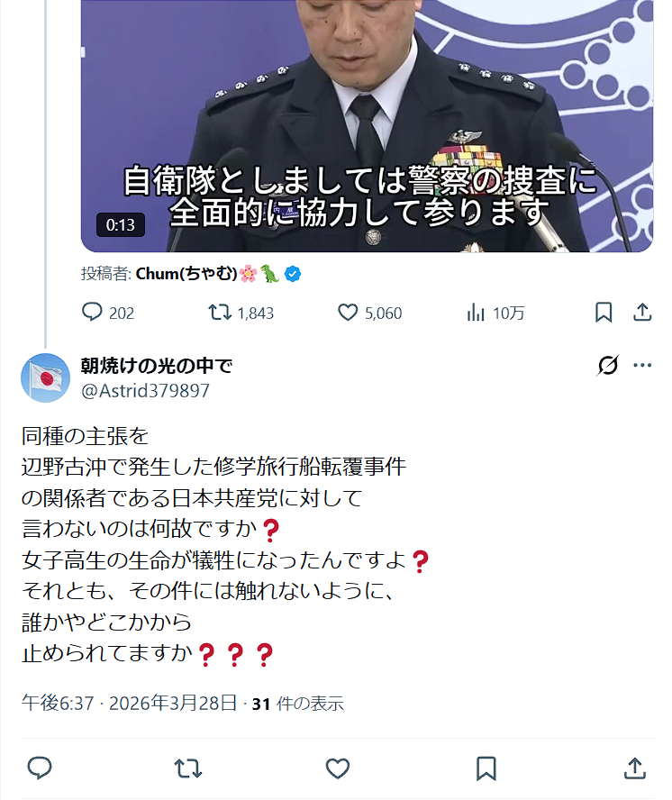Bookmark the quoted video post
The image size is (672, 800).
pos(604,313)
